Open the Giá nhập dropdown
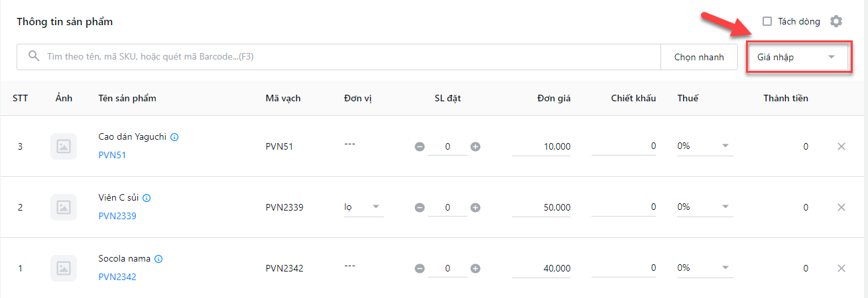The height and width of the screenshot is (298, 868). pyautogui.click(x=798, y=57)
